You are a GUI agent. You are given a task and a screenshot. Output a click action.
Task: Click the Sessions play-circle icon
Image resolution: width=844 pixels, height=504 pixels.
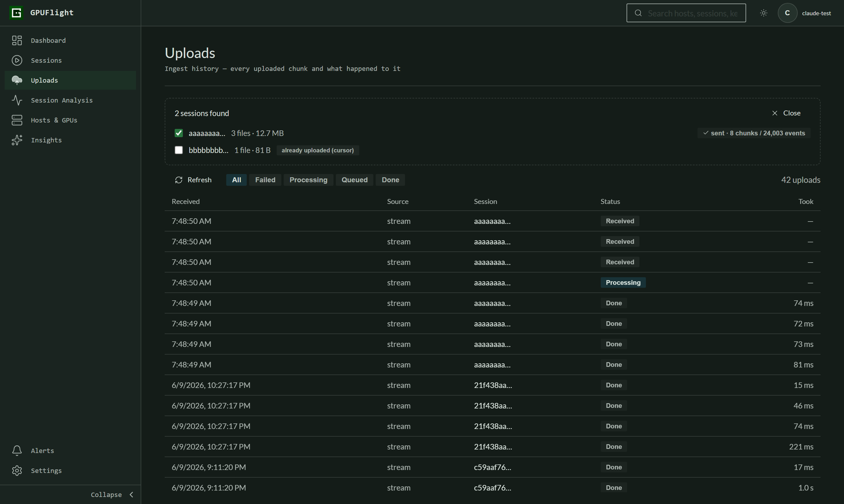point(17,60)
